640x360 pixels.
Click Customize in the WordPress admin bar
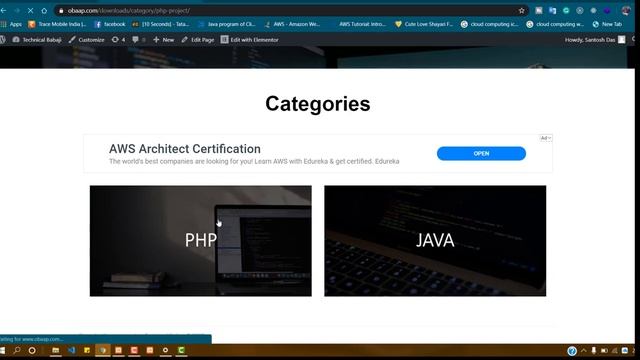(87, 40)
